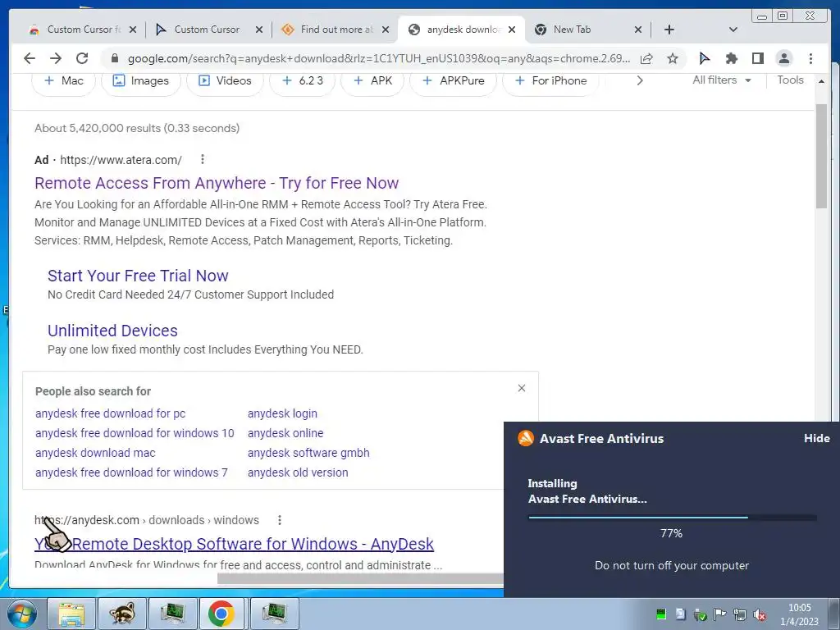The height and width of the screenshot is (630, 840).
Task: Open the Extensions puzzle-piece icon
Action: pos(731,58)
